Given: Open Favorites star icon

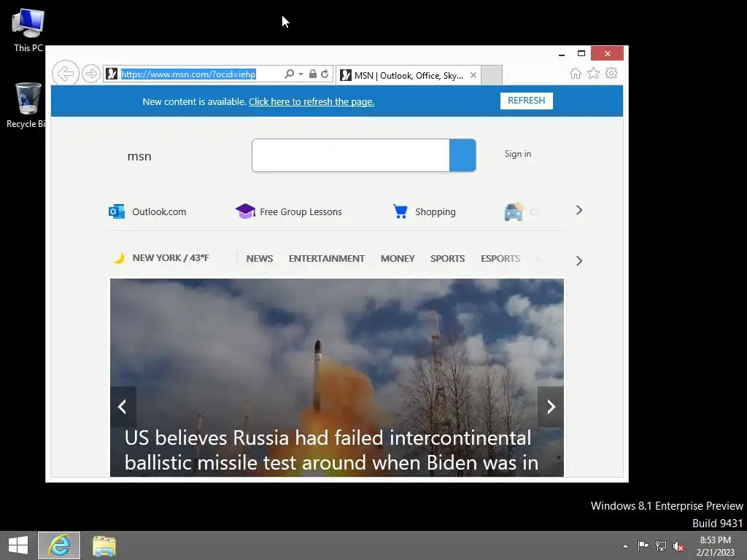Looking at the screenshot, I should 593,74.
